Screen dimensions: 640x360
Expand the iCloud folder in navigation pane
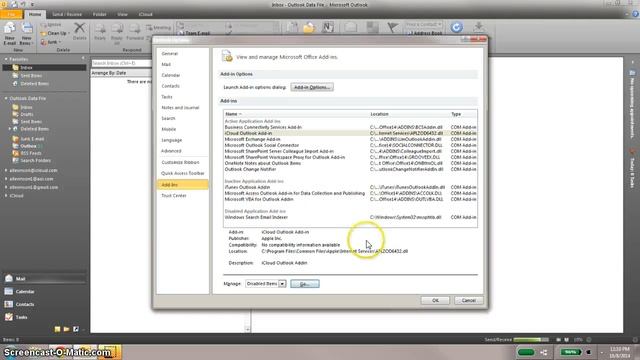6,196
